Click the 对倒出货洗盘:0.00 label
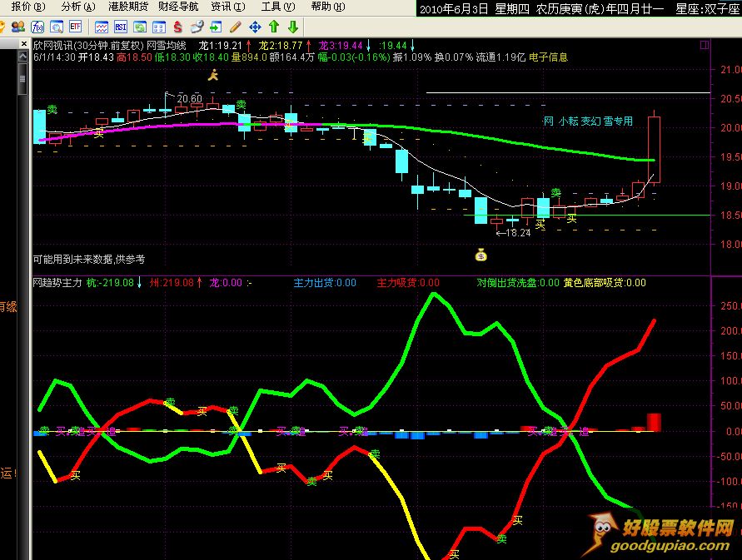Image resolution: width=742 pixels, height=560 pixels. pyautogui.click(x=518, y=283)
